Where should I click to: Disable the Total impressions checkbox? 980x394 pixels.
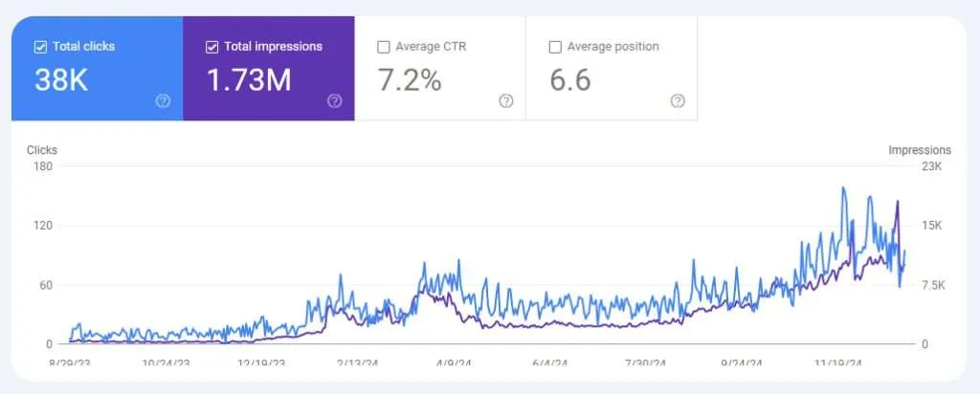tap(212, 46)
